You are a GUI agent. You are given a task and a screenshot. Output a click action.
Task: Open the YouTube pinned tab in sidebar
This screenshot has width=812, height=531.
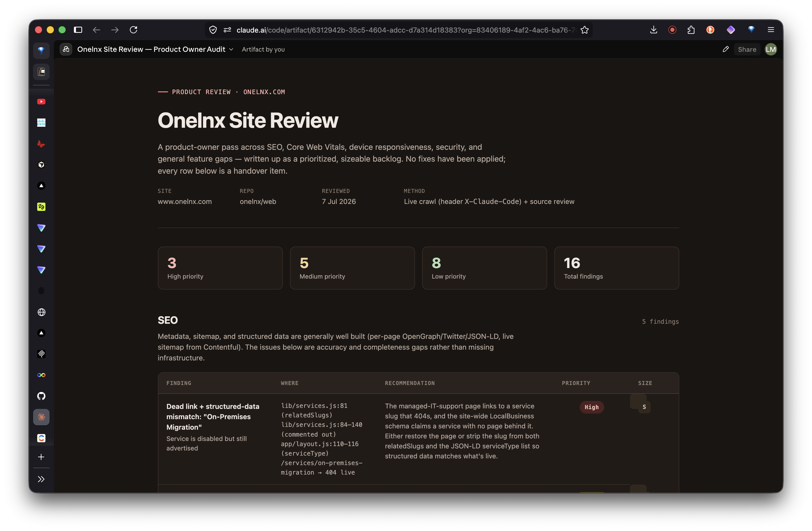[41, 102]
